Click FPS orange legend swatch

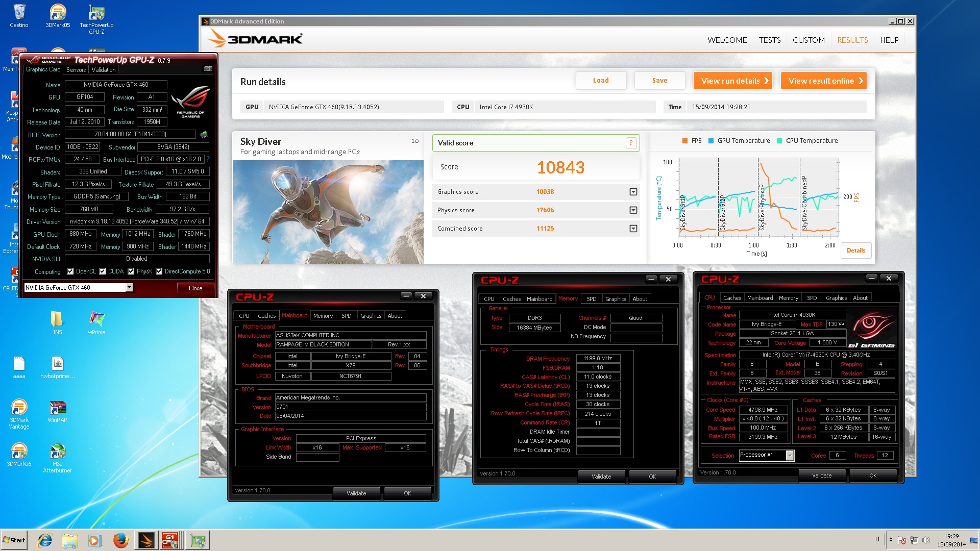(685, 141)
